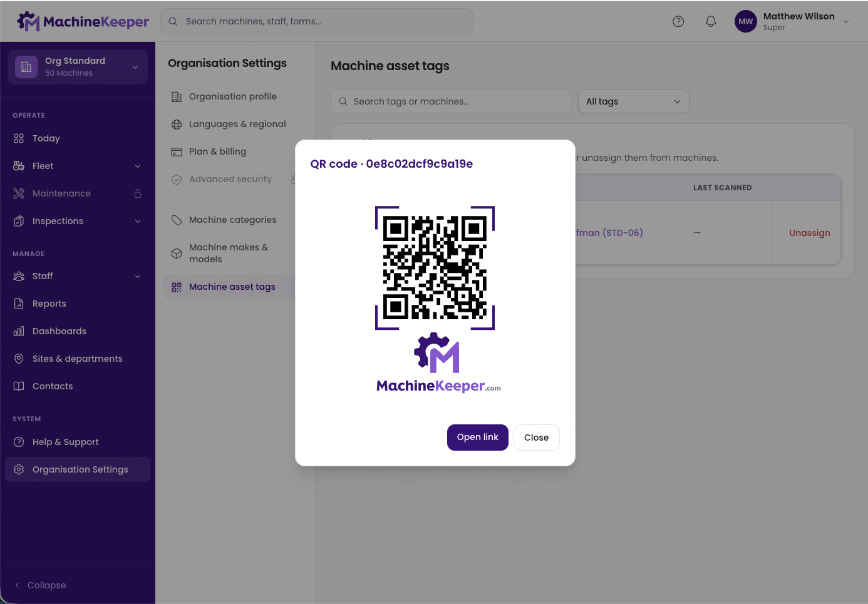Expand the Staff submenu chevron
868x604 pixels.
[x=138, y=276]
